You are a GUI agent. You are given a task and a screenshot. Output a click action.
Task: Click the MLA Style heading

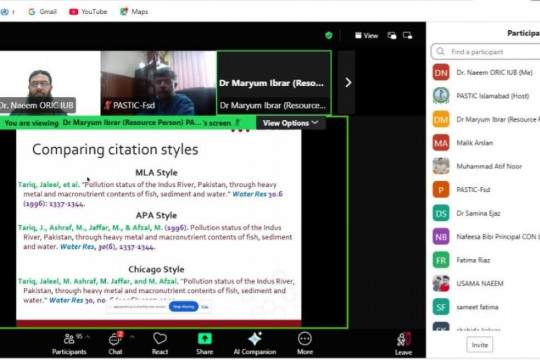[156, 173]
